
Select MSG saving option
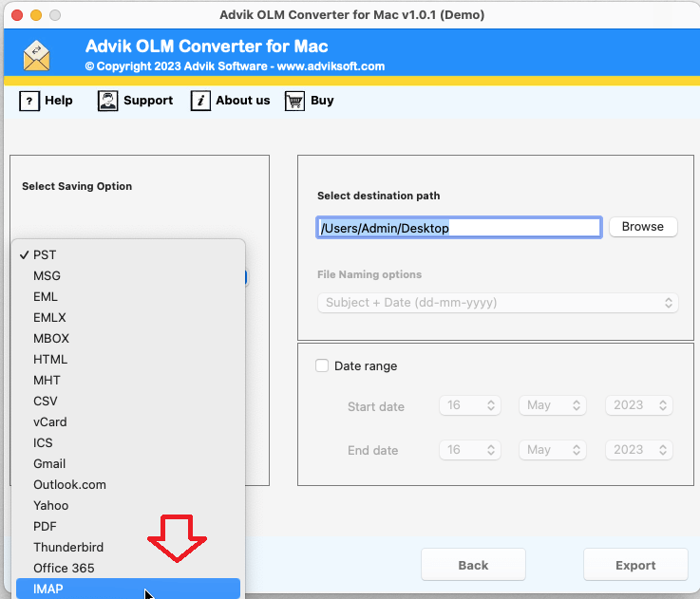pos(128,276)
